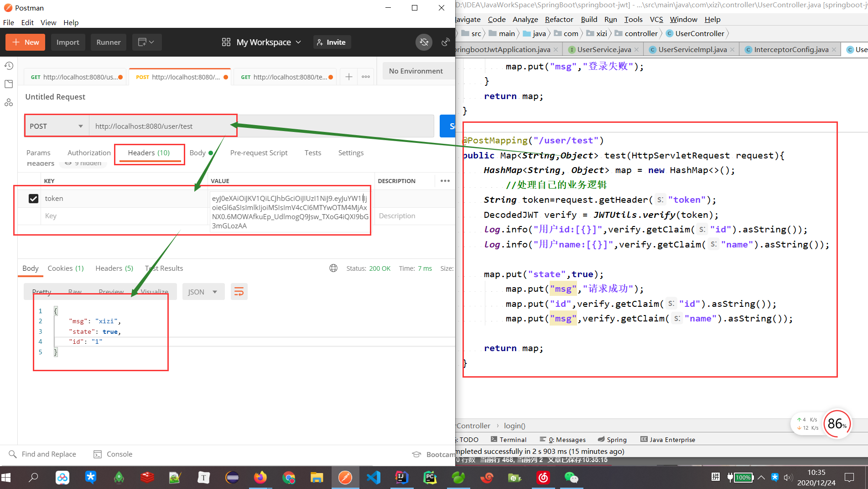Open APIs sidebar icon in Postman
Screen dimensions: 868x489
tap(9, 102)
